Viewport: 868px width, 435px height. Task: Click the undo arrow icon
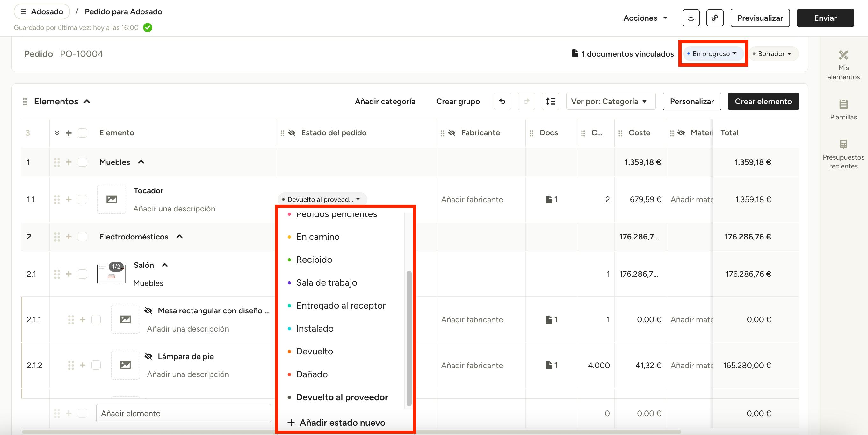502,101
